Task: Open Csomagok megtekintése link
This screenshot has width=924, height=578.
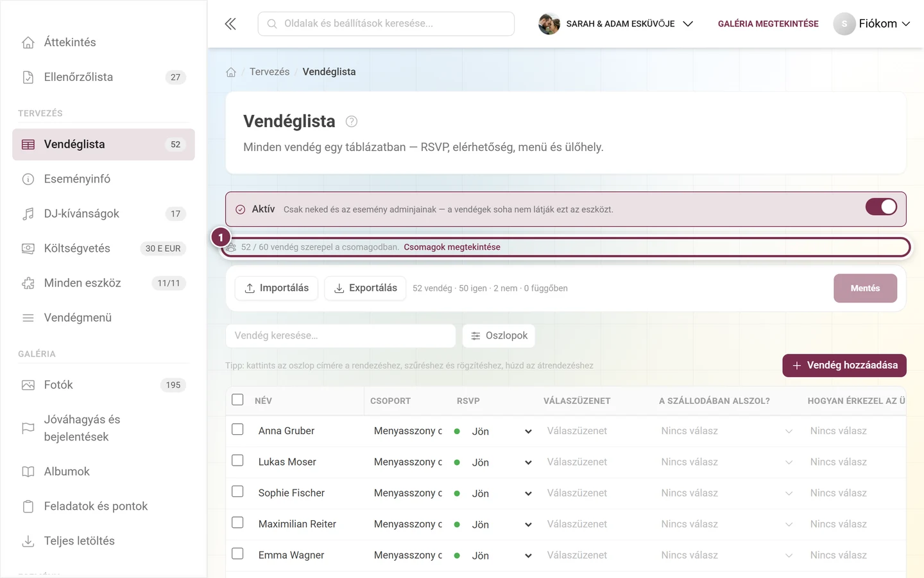Action: tap(452, 247)
